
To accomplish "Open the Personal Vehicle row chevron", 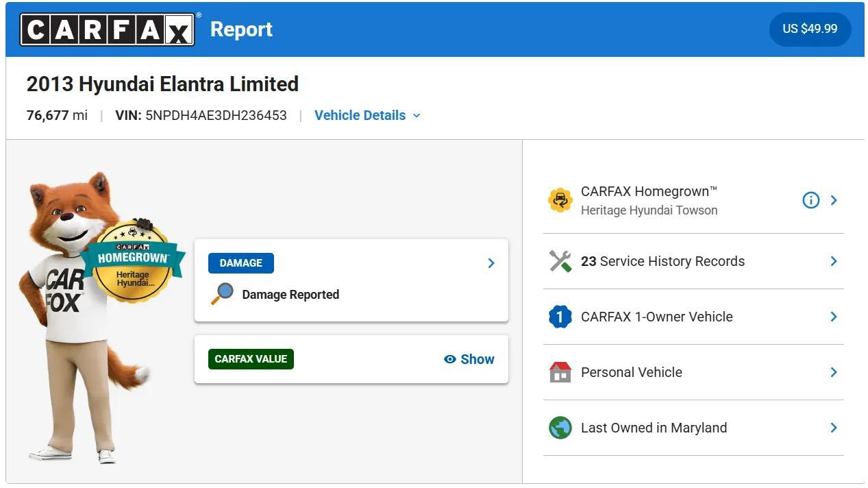I will pyautogui.click(x=834, y=372).
